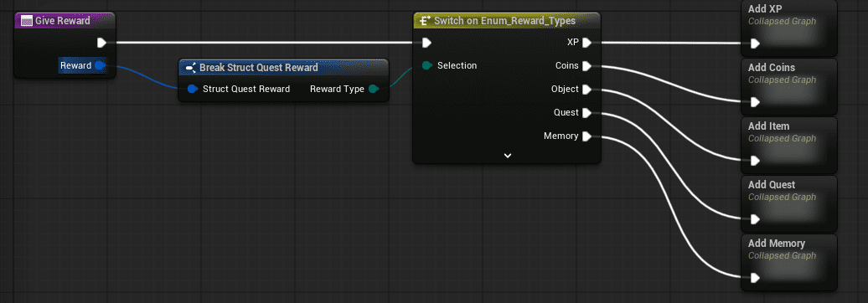This screenshot has height=303, width=868.
Task: Expand the Switch node advanced pins chevron
Action: (x=508, y=156)
